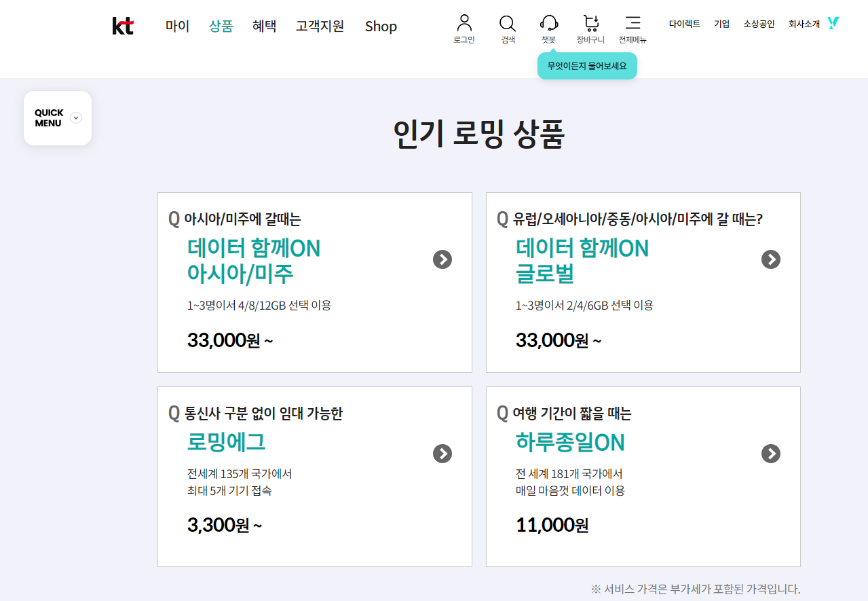This screenshot has width=868, height=601.
Task: Select the 마이 menu item
Action: pos(176,26)
